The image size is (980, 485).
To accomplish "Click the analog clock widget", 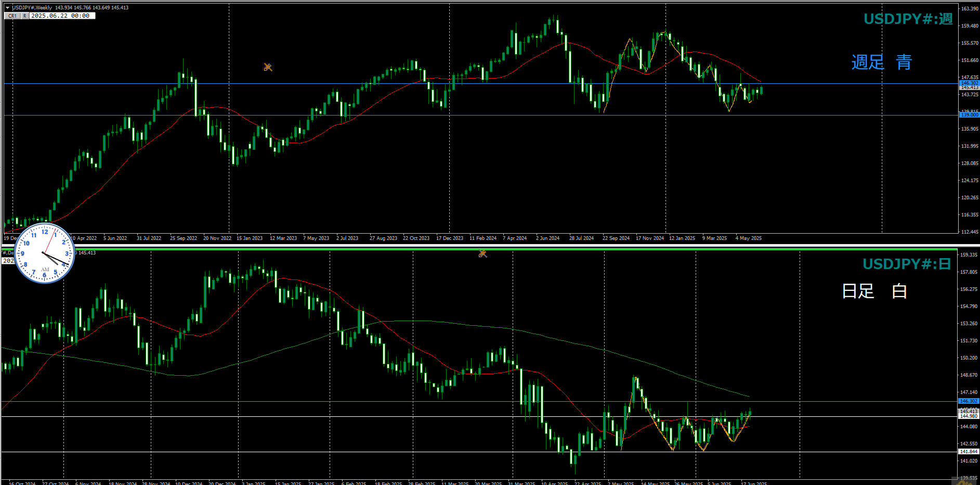I will pos(45,253).
